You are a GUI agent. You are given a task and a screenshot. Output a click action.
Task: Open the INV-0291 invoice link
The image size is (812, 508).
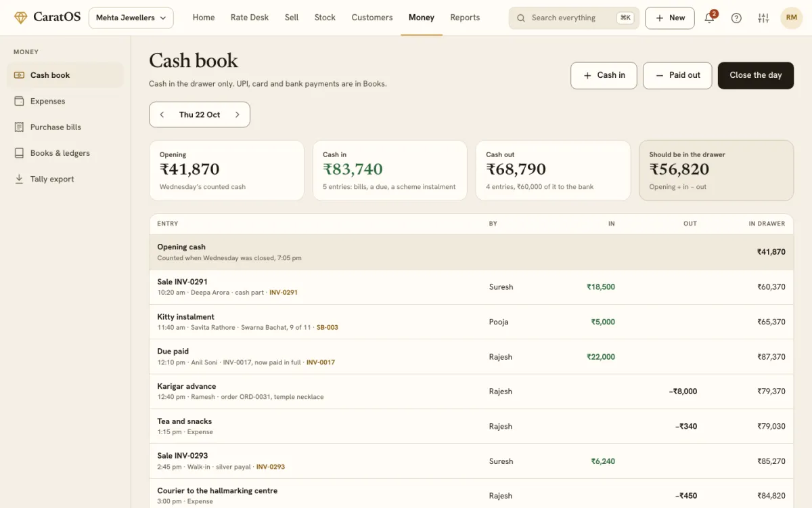pos(284,293)
